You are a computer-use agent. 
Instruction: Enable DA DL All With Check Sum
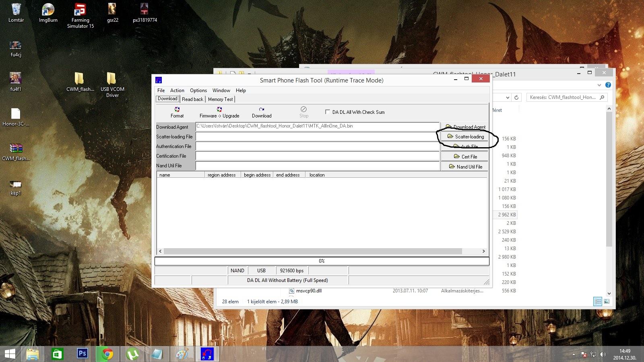(x=328, y=112)
